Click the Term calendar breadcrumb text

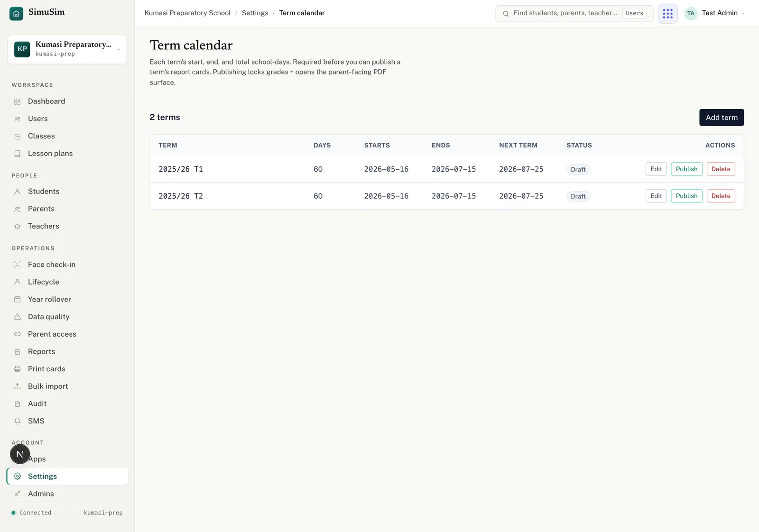[x=302, y=13]
